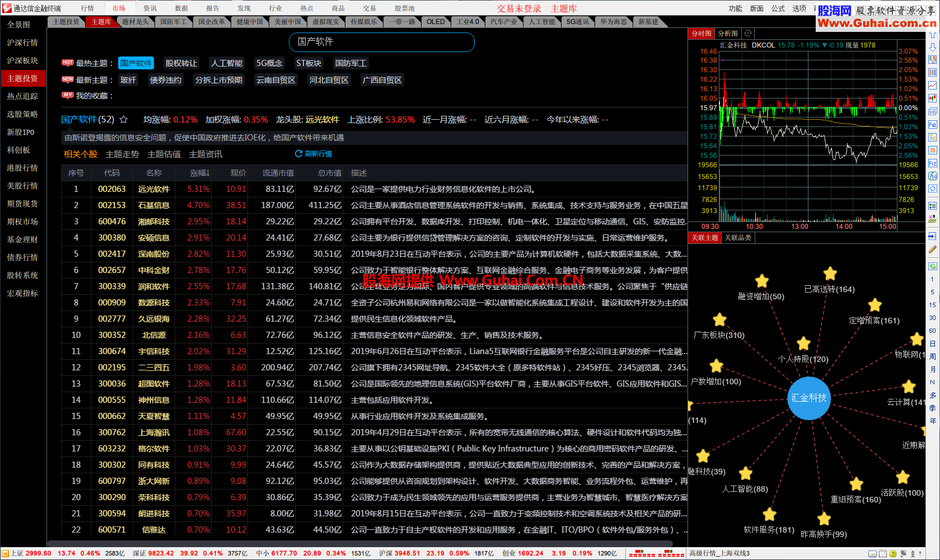
Task: Open the 资讯 top menu tab
Action: click(x=150, y=8)
